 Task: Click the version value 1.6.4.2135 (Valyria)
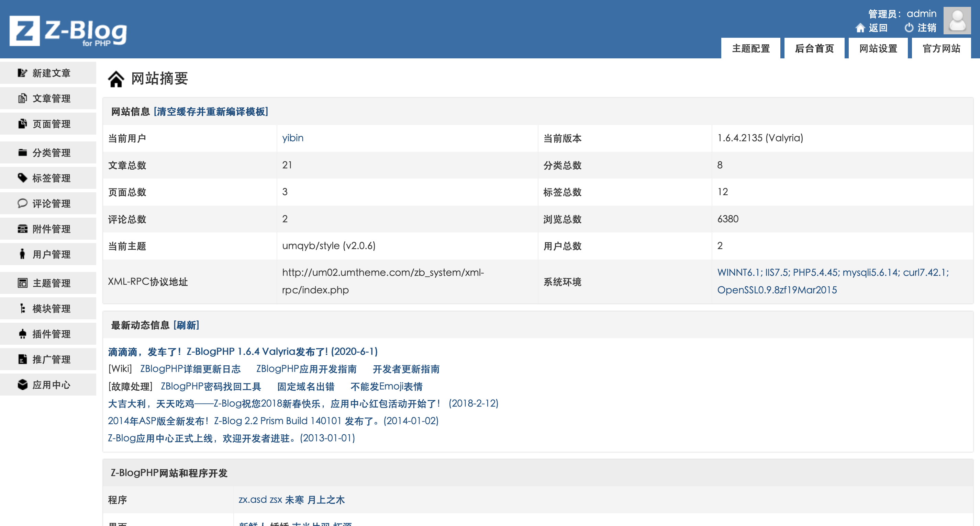tap(760, 138)
